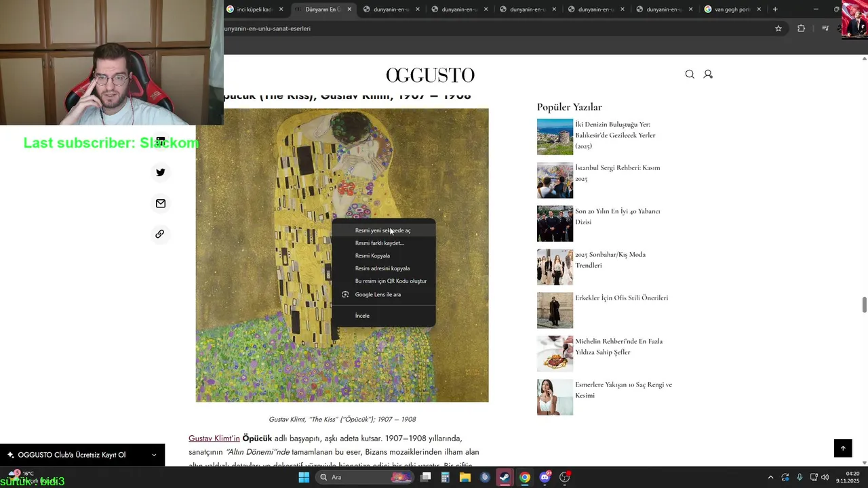The width and height of the screenshot is (868, 488).
Task: Open 'İstanbul Sergi Rehberi: Kasım 2025' article
Action: [x=618, y=173]
